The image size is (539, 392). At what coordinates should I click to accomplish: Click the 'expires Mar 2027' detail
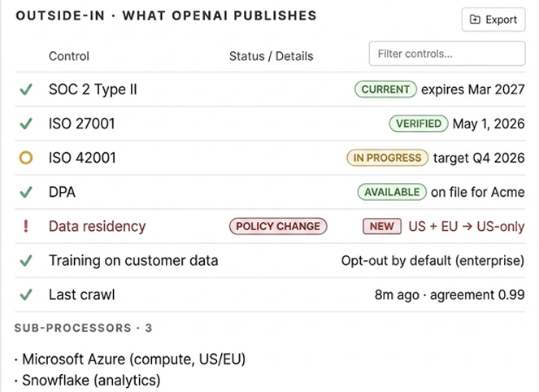[473, 89]
